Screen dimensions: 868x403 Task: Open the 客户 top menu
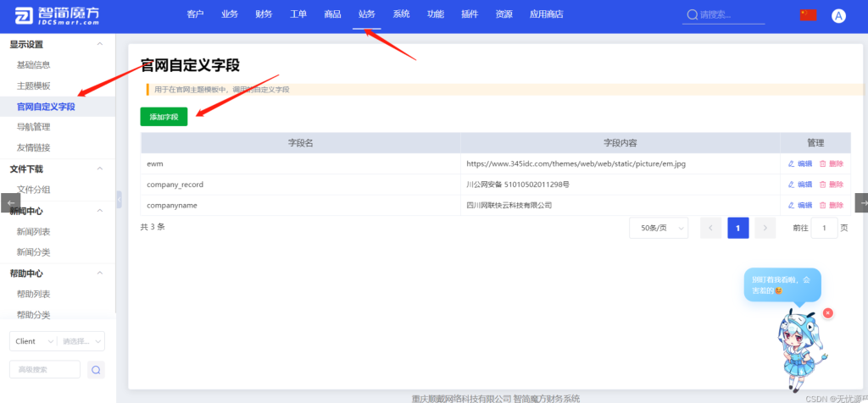pyautogui.click(x=196, y=14)
